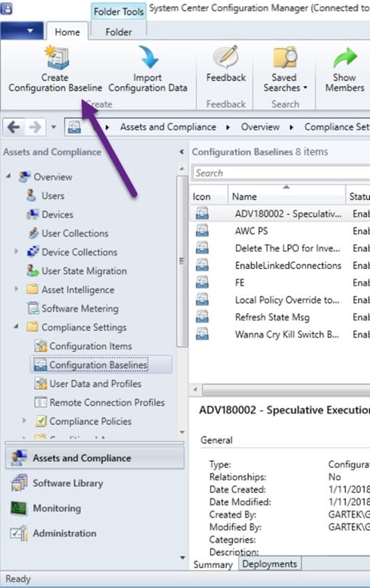The image size is (370, 588).
Task: Select the Delete The LPO for Inve... row
Action: [x=280, y=248]
